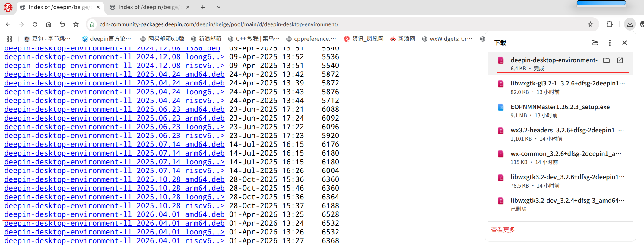The width and height of the screenshot is (644, 245).
Task: Click the date 28-Oct-2025 15:46
Action: point(267,188)
